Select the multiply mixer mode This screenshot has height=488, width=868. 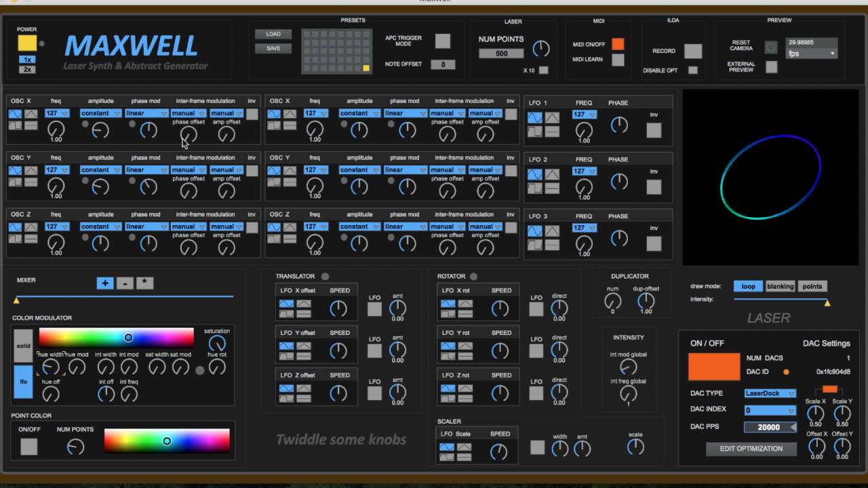[144, 283]
